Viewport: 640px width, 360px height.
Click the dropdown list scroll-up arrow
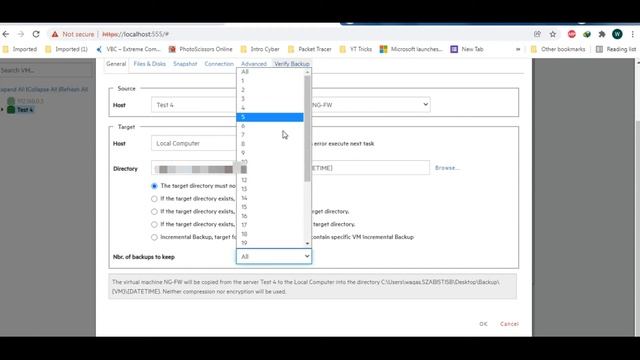(307, 72)
